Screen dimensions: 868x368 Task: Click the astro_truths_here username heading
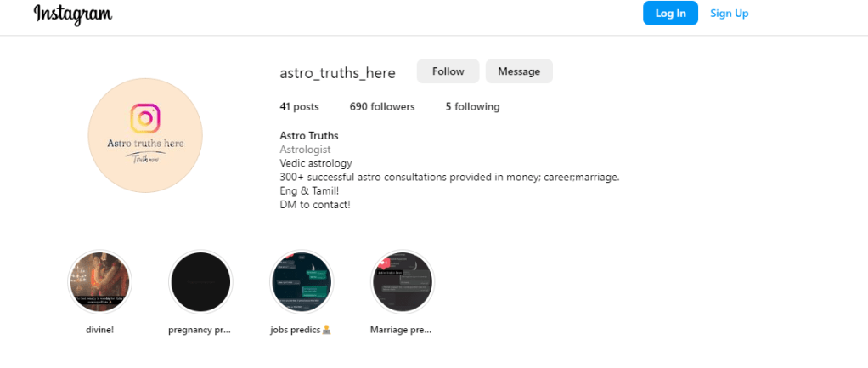coord(337,72)
